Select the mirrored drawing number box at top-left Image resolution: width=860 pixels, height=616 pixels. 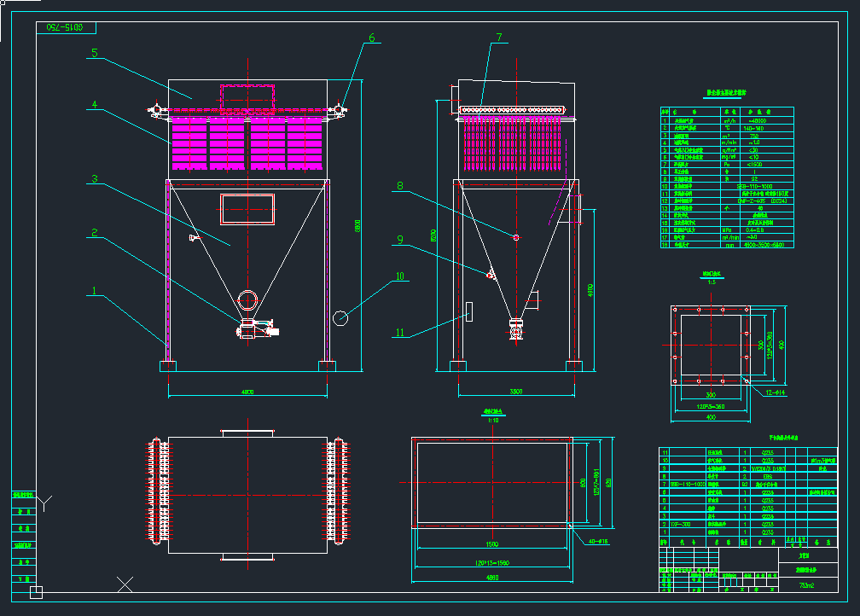pos(62,28)
